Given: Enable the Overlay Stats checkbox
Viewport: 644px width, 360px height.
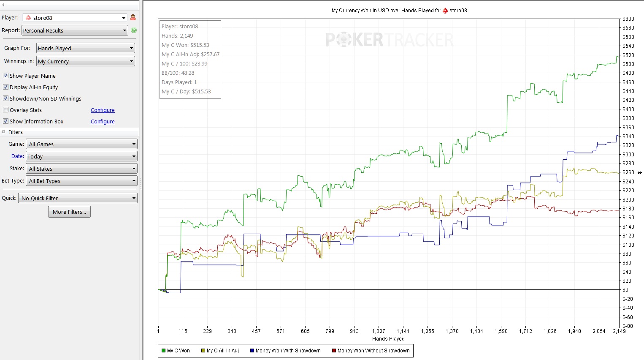Looking at the screenshot, I should 6,110.
